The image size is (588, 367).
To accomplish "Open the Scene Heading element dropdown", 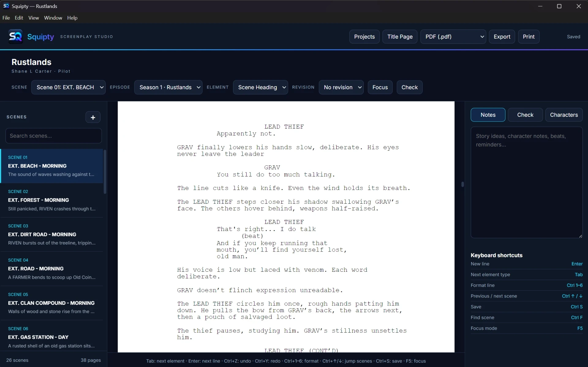I will tap(260, 87).
